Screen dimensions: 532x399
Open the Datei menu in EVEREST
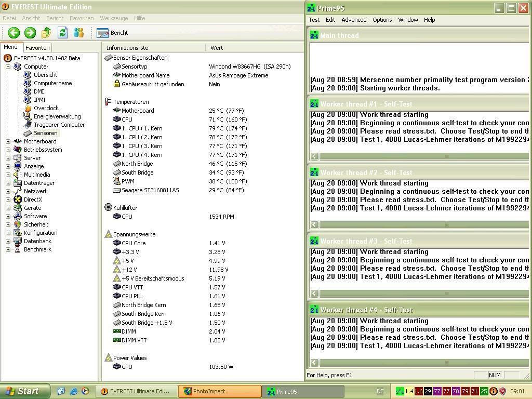coord(9,18)
